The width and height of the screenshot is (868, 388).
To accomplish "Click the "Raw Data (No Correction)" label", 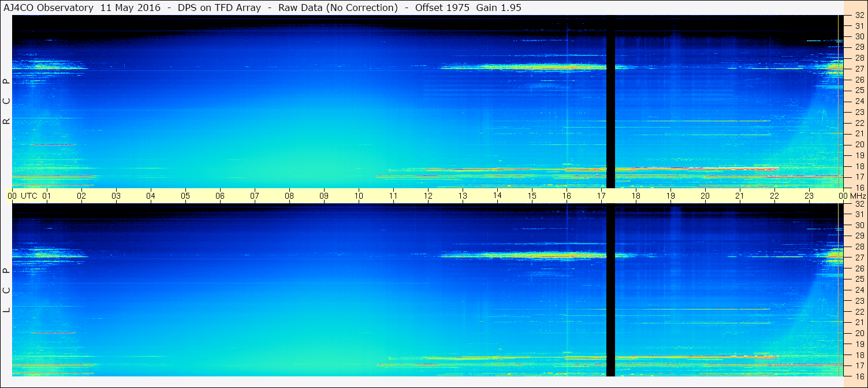I will (338, 8).
